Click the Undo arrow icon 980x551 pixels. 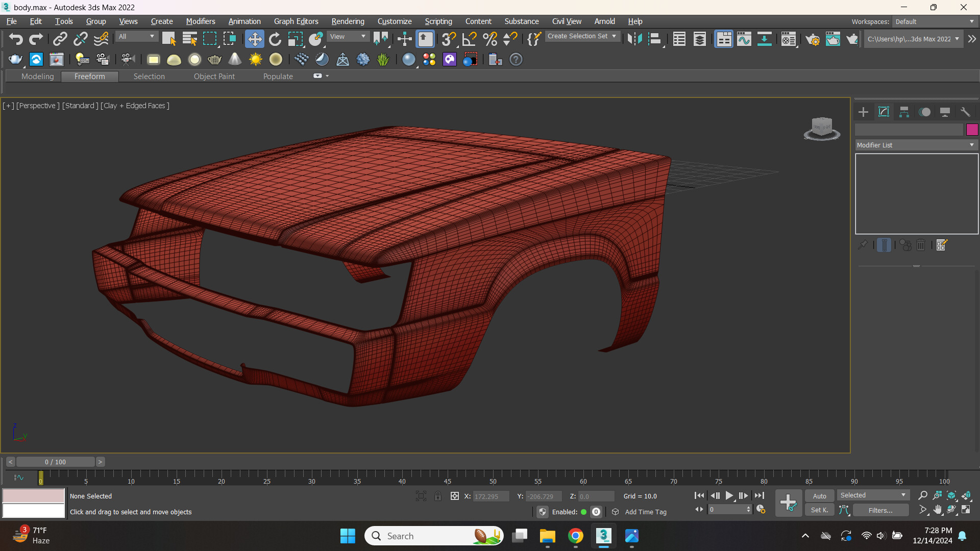15,39
